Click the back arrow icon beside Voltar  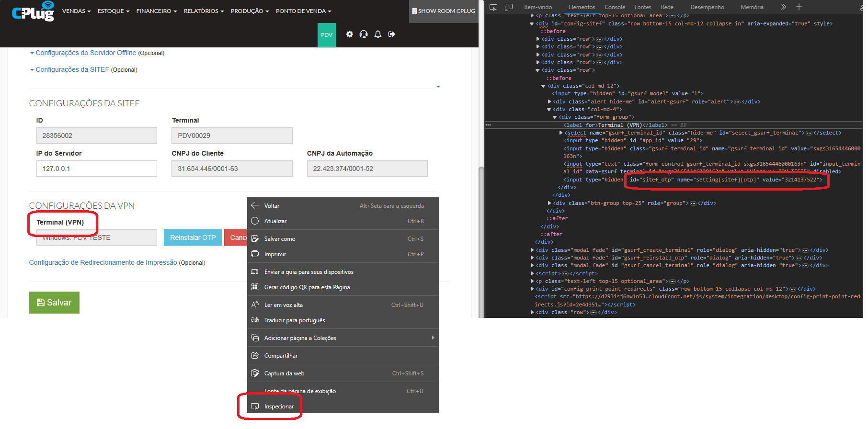tap(255, 205)
